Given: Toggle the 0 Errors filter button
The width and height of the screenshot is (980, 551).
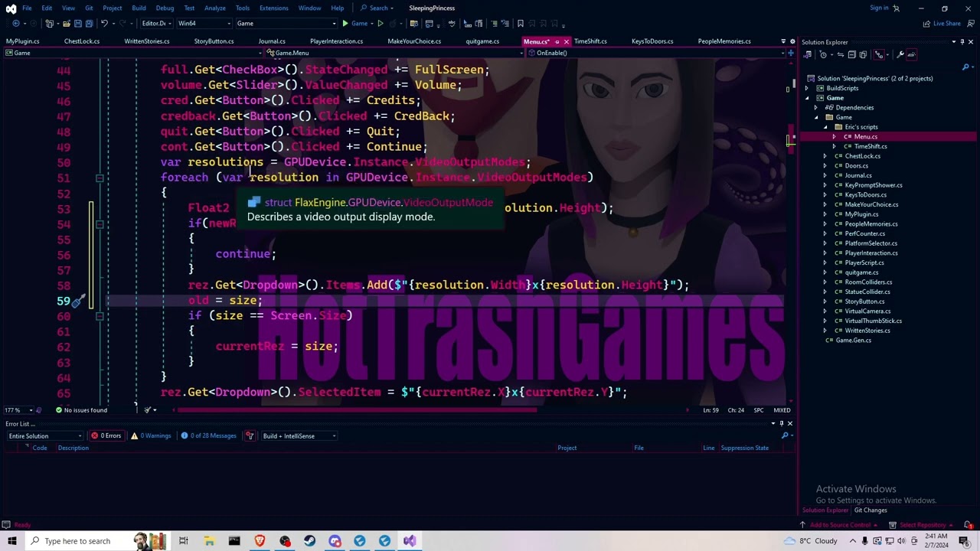Looking at the screenshot, I should (x=106, y=435).
